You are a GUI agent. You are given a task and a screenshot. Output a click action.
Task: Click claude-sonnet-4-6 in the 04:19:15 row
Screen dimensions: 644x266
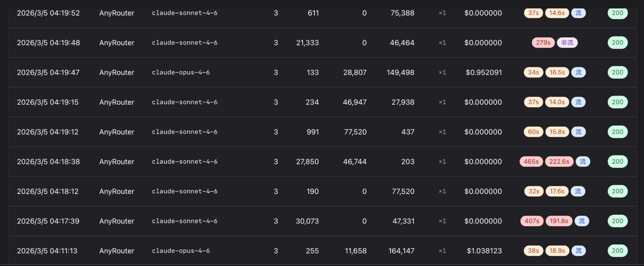[185, 102]
